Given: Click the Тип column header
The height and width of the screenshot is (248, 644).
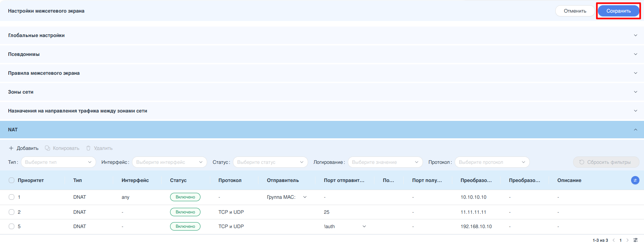Looking at the screenshot, I should click(x=78, y=180).
